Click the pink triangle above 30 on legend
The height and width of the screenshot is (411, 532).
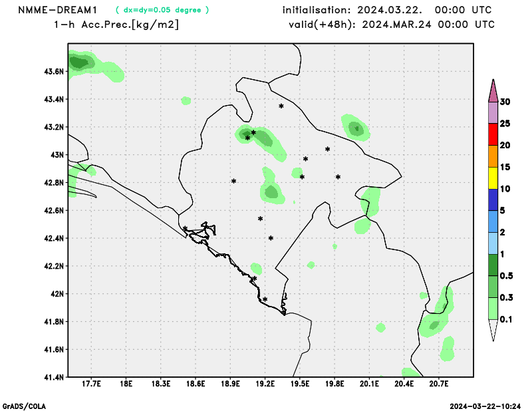coord(493,92)
